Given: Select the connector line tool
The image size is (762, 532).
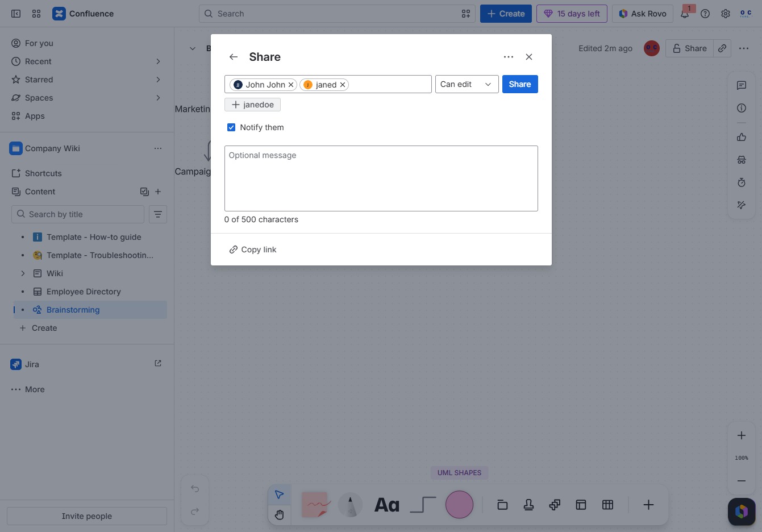Looking at the screenshot, I should point(423,505).
